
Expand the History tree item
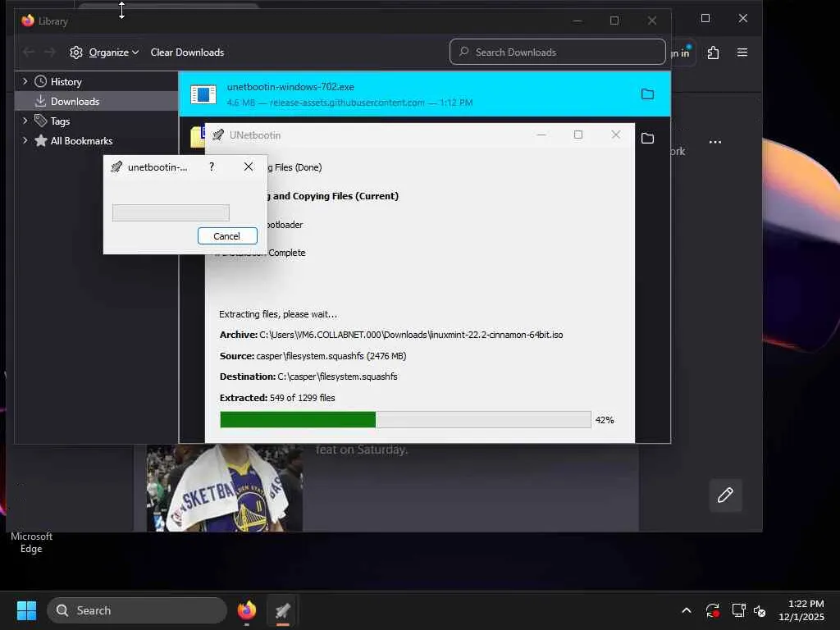coord(25,81)
